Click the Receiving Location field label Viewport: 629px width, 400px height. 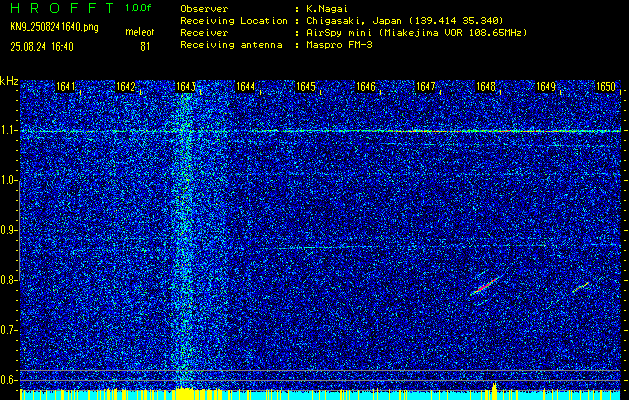[234, 20]
